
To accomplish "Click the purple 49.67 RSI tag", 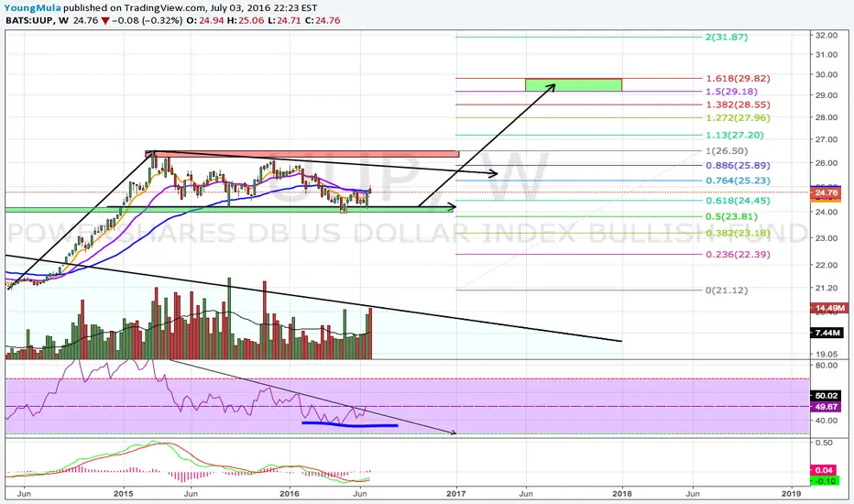I will pos(826,407).
